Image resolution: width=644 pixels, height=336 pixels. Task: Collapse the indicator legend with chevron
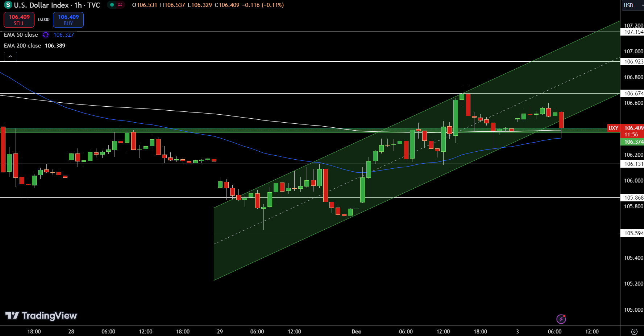click(x=11, y=56)
